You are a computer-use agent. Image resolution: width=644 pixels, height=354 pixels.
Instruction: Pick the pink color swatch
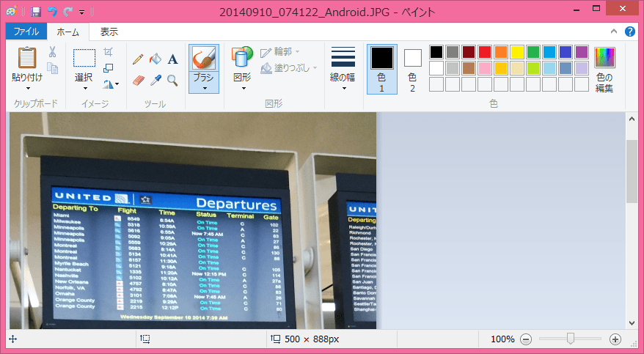[485, 68]
